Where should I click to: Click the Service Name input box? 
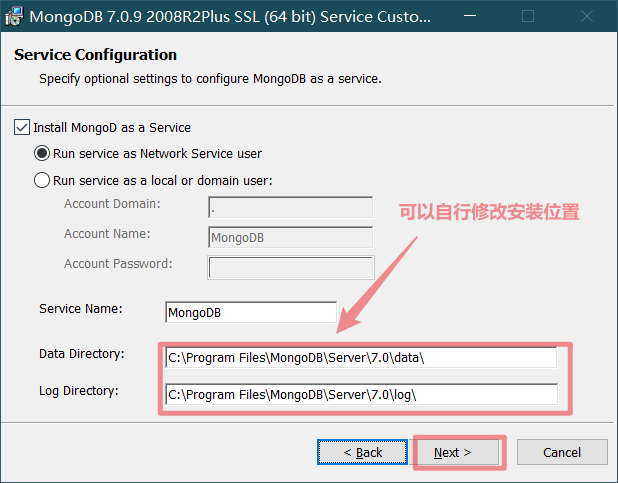[251, 312]
